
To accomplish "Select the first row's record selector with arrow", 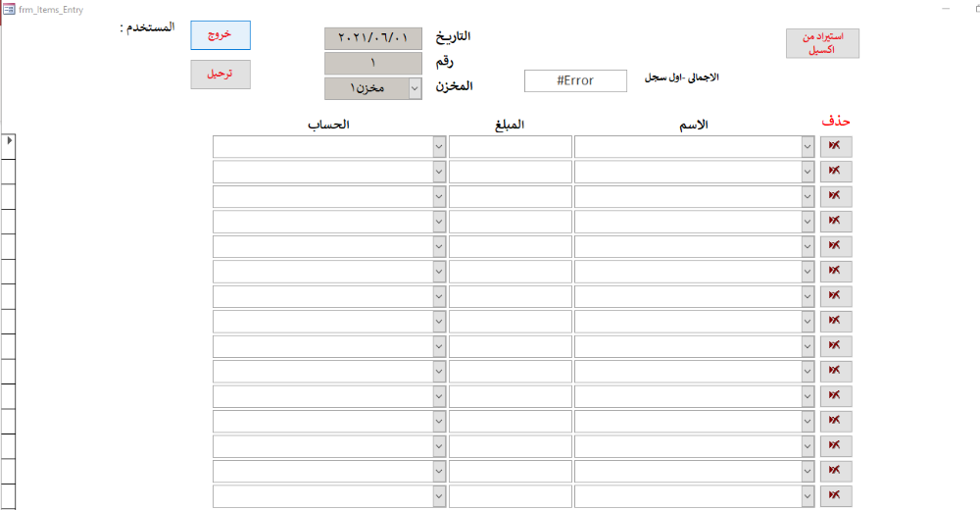I will click(8, 146).
